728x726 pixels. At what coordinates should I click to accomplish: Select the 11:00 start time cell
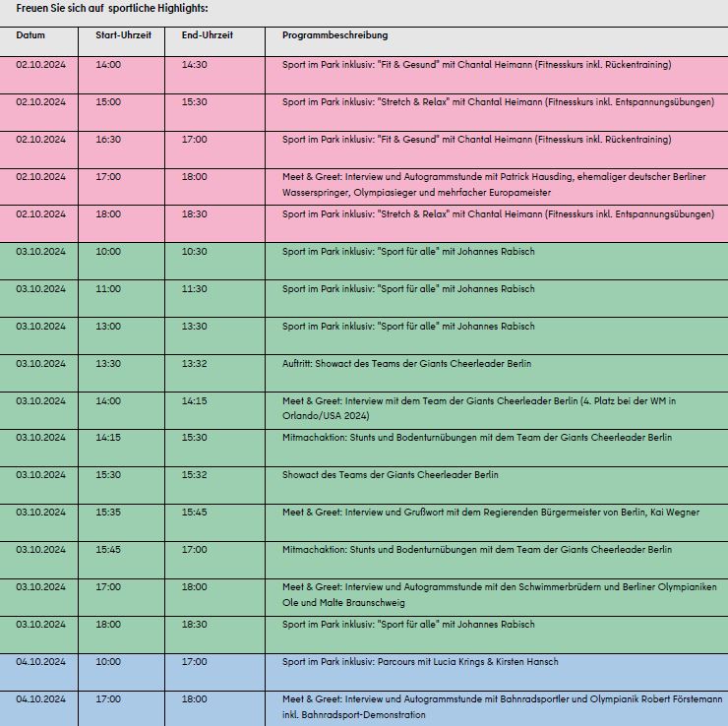108,288
